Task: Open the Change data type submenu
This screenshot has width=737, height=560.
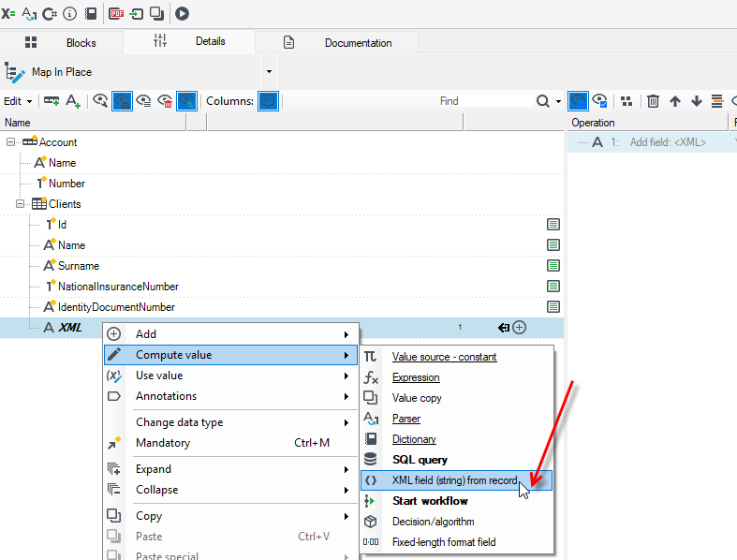Action: [231, 422]
